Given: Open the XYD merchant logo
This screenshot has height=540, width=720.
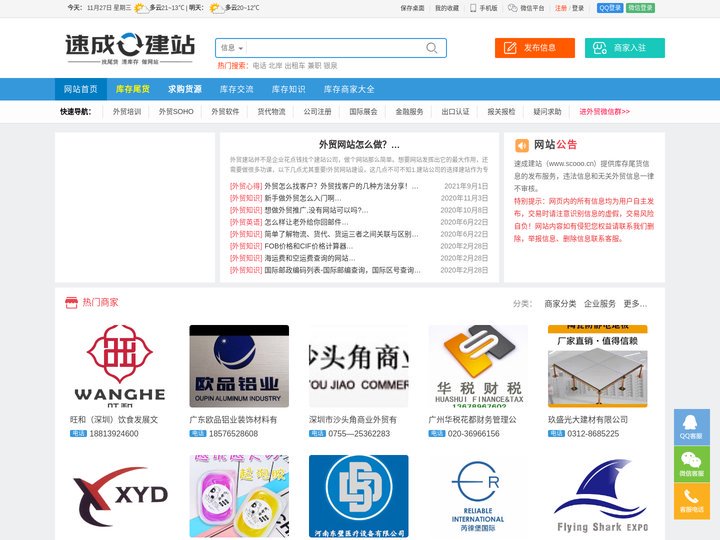Looking at the screenshot, I should point(120,496).
